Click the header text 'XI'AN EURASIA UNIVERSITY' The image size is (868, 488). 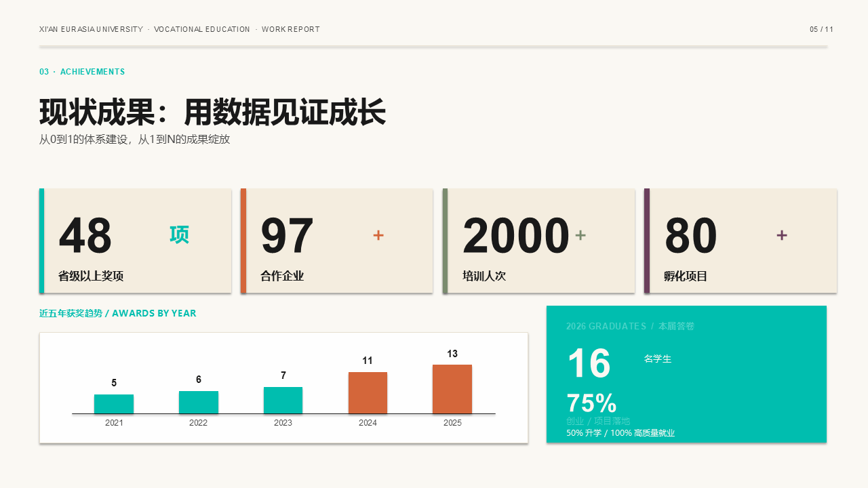tap(91, 29)
